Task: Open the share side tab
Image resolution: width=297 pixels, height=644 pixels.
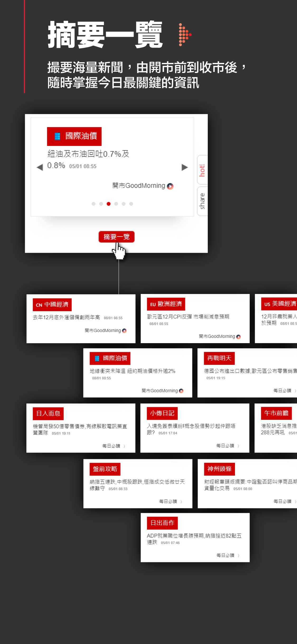Action: point(202,201)
